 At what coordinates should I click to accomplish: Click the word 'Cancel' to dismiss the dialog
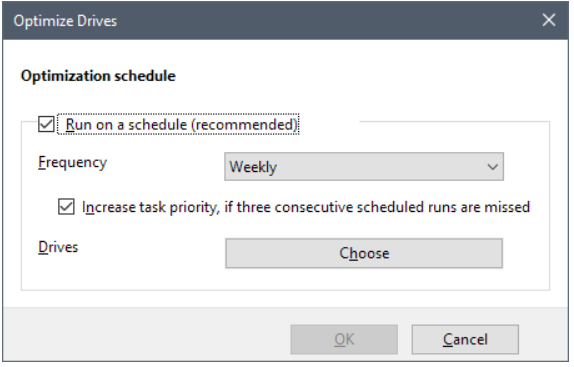point(465,339)
